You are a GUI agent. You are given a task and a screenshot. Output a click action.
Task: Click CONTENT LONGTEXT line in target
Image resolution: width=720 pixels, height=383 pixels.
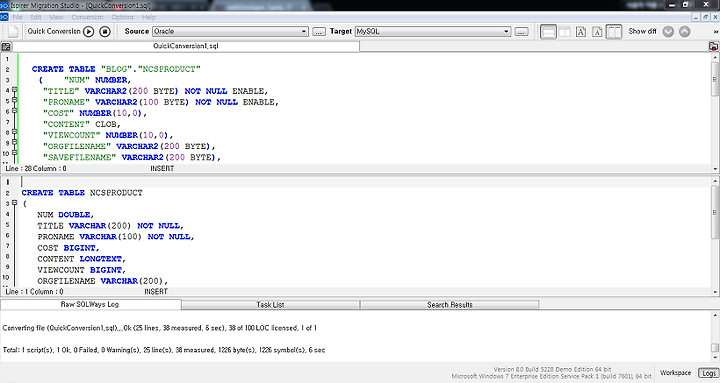point(82,259)
